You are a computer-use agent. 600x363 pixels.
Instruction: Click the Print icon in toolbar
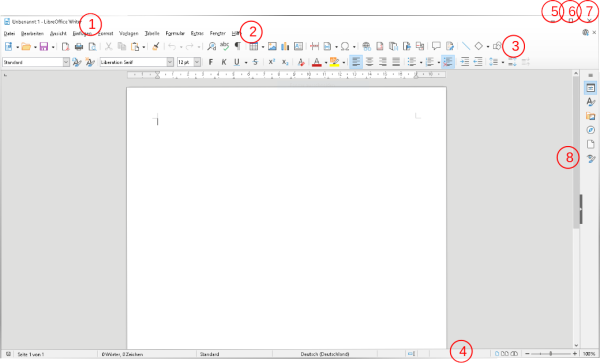tap(79, 47)
